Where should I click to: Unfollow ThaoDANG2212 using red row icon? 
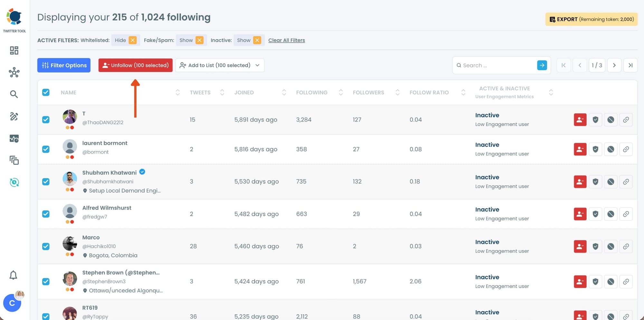(580, 120)
